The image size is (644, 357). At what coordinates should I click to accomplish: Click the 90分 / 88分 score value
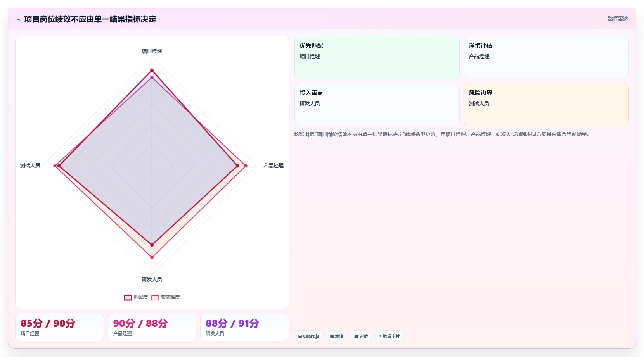click(x=140, y=323)
